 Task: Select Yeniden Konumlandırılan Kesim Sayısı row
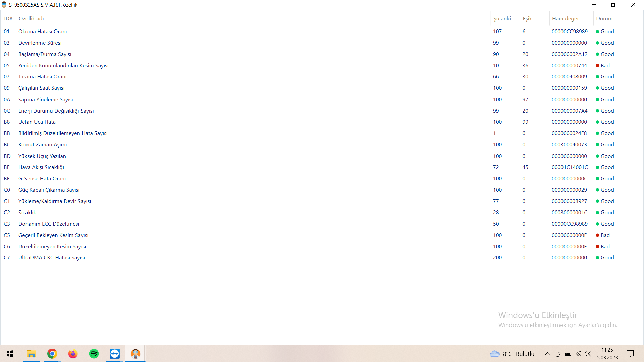pos(63,66)
